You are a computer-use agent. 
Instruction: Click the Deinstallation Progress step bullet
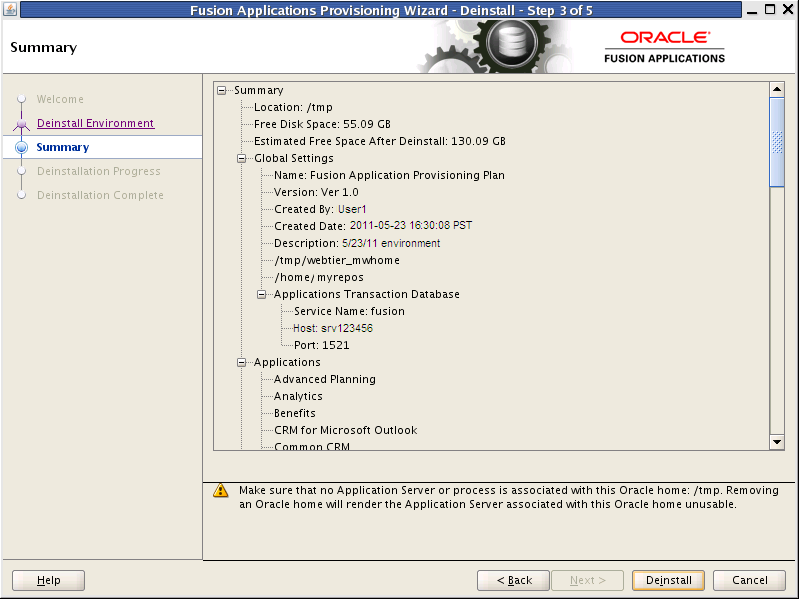point(21,171)
